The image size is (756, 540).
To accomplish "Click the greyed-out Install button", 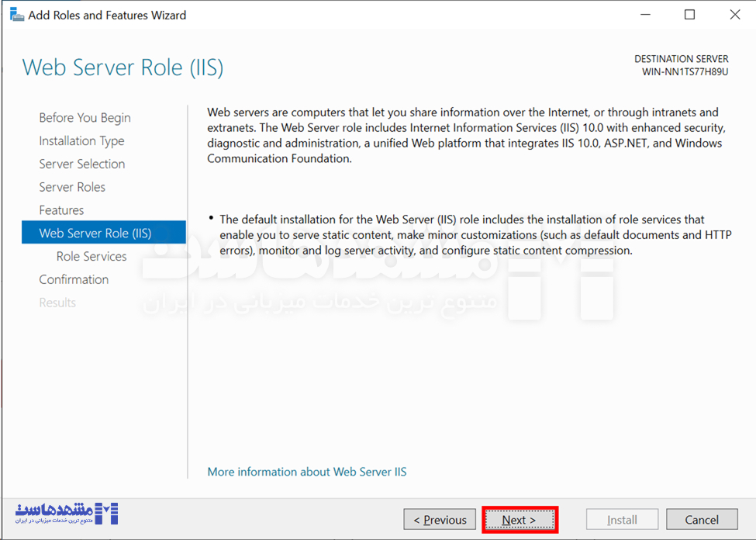I will 622,520.
